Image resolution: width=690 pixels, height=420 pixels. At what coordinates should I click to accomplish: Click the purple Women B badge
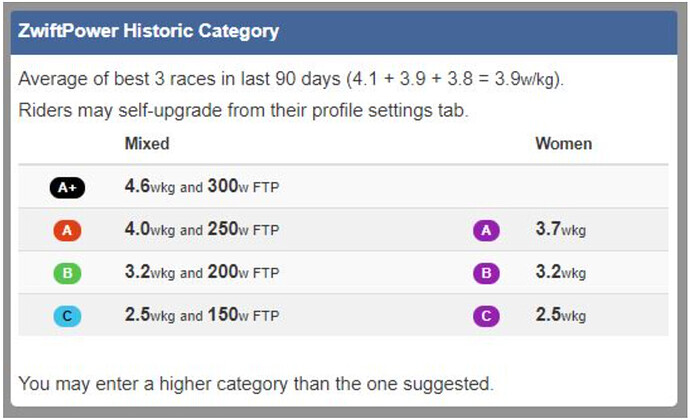[486, 273]
